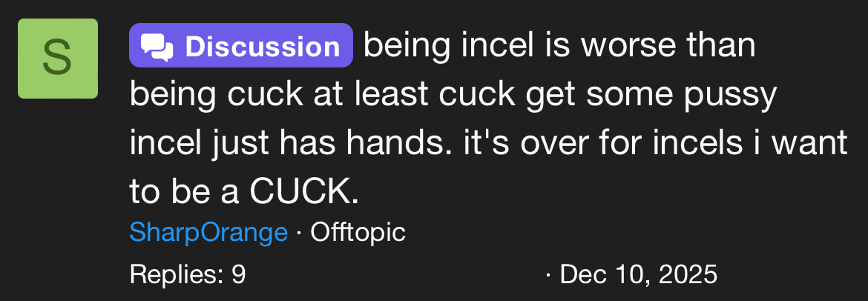Go to the Offtopic forum
Viewport: 868px width, 301px height.
click(358, 233)
